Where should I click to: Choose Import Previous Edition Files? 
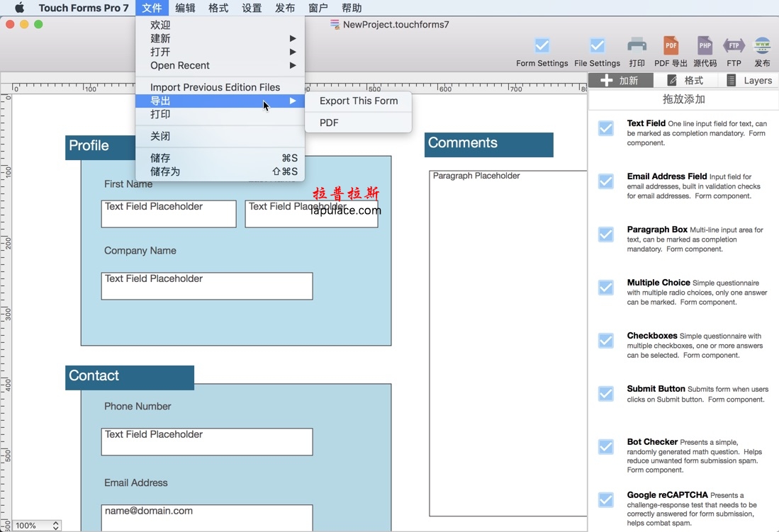(215, 87)
